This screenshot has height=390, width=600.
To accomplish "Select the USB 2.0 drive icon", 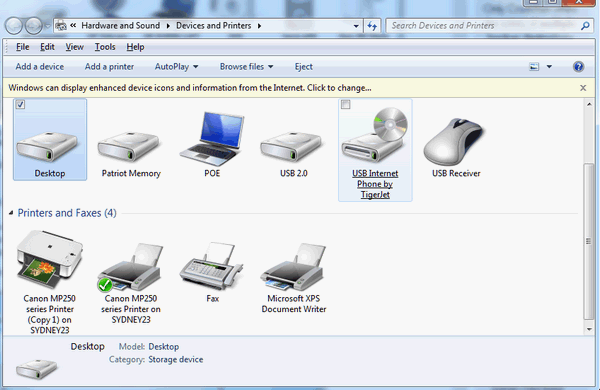I will point(292,147).
